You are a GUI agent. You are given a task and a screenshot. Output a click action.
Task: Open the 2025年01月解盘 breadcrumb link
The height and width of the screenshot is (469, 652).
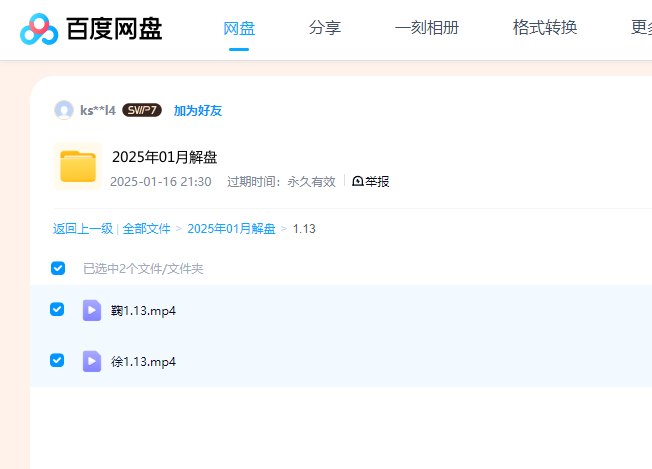tap(231, 229)
